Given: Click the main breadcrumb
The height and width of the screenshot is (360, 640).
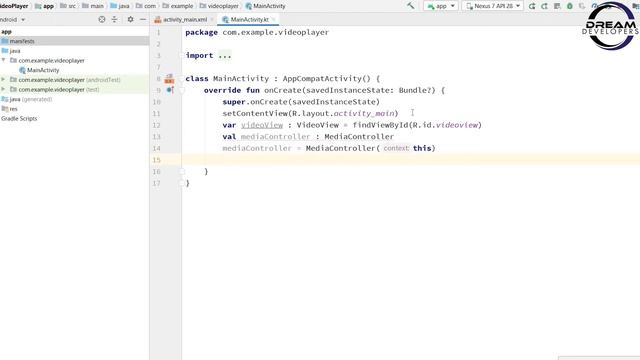Looking at the screenshot, I should pyautogui.click(x=93, y=6).
